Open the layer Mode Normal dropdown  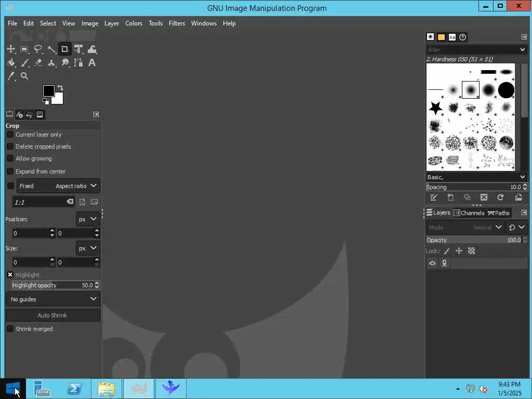[x=465, y=228]
